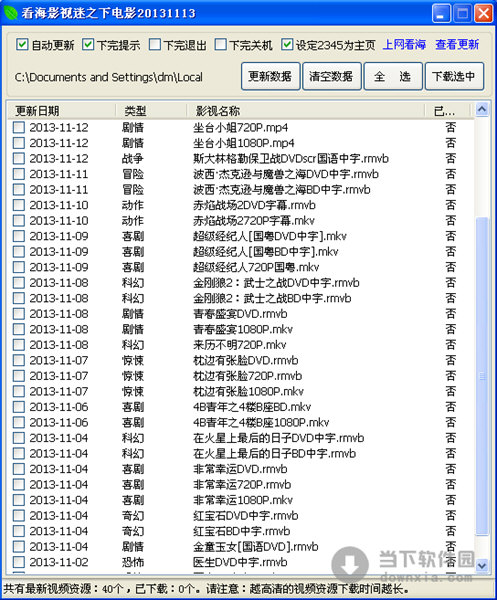
Task: Click the green leaf app icon in title bar
Action: click(x=10, y=13)
